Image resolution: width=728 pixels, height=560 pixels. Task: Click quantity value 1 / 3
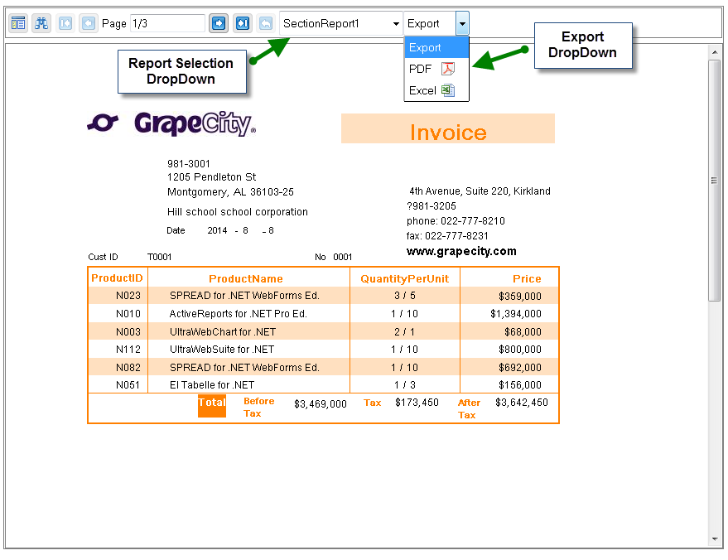coord(405,385)
